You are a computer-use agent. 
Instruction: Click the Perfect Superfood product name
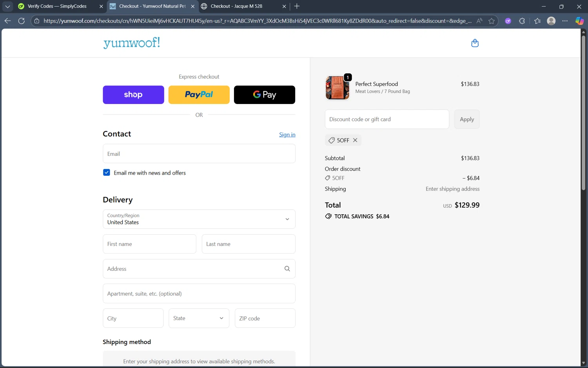pos(377,84)
